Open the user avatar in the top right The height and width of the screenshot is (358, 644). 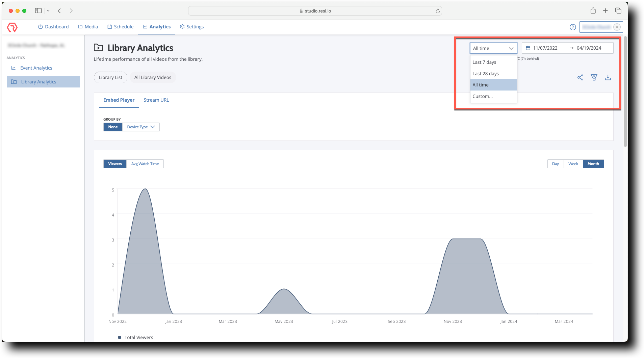coord(617,27)
